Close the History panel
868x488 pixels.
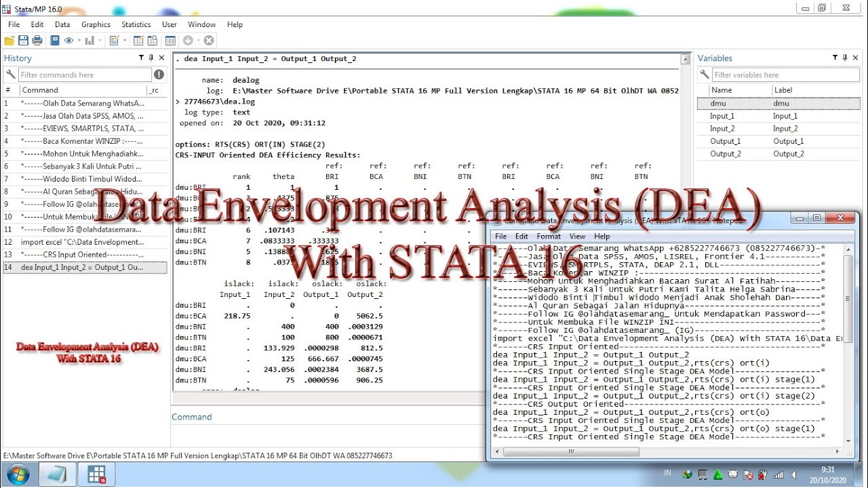161,58
